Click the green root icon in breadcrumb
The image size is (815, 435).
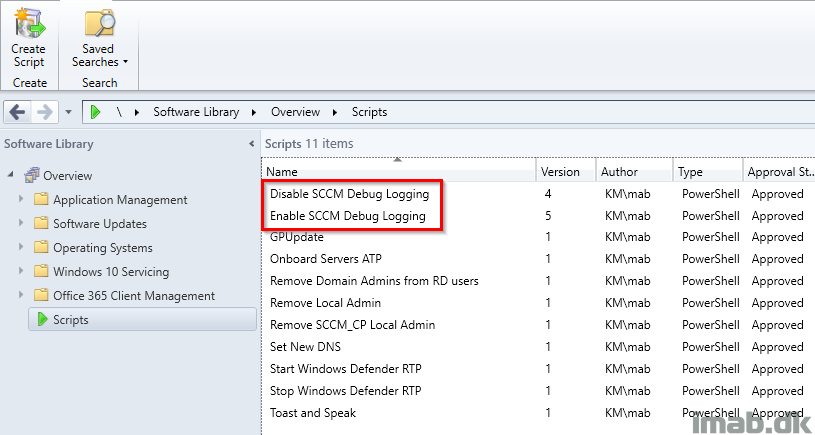(95, 112)
